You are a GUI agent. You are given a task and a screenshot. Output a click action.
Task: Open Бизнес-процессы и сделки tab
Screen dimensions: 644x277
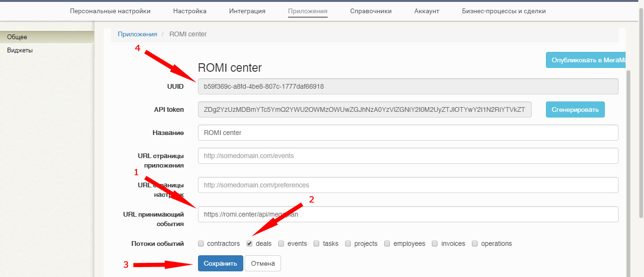(x=504, y=11)
